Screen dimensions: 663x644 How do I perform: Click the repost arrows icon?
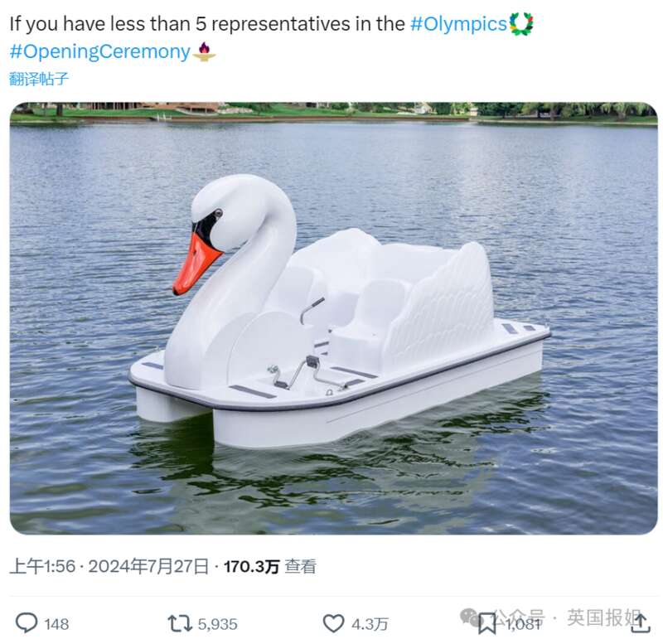[180, 624]
